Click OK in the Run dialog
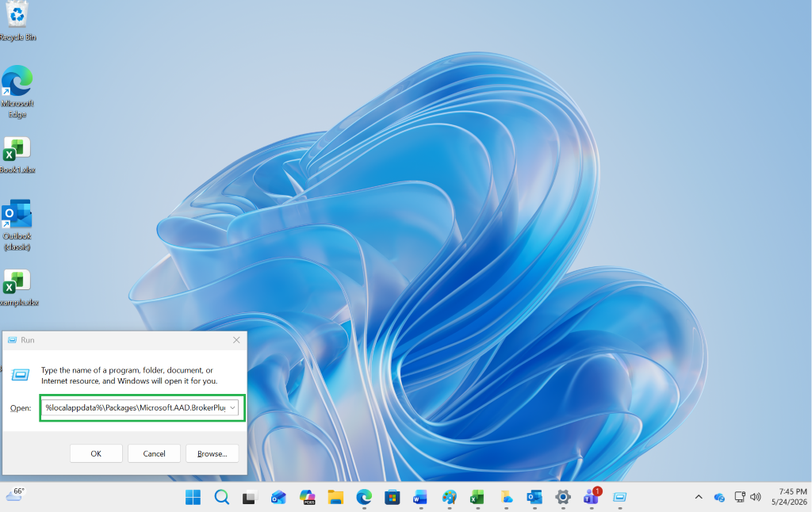Viewport: 812px width, 512px height. pos(96,453)
